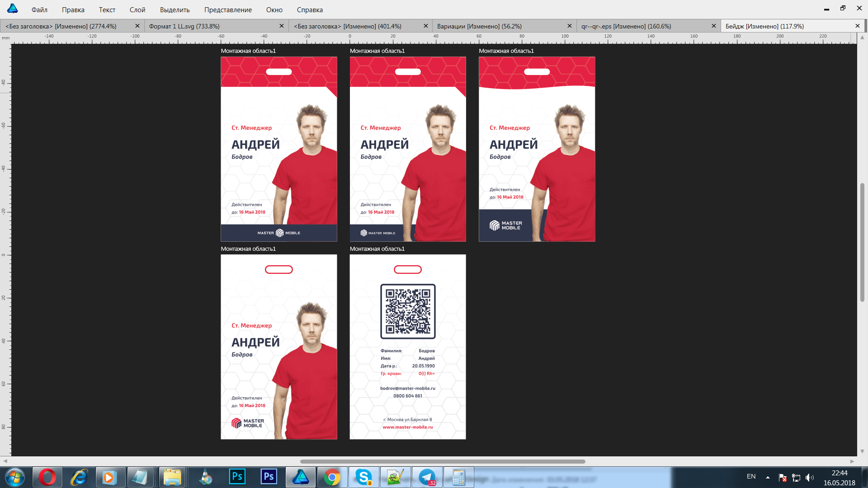Open the Слой menu
Image resolution: width=868 pixels, height=488 pixels.
[x=137, y=9]
